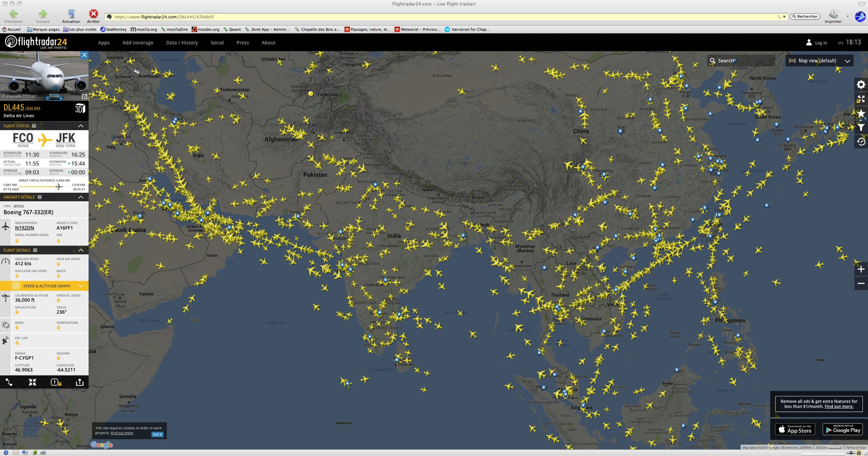Click the flight progress bar plane marker
The width and height of the screenshot is (868, 456).
point(59,186)
